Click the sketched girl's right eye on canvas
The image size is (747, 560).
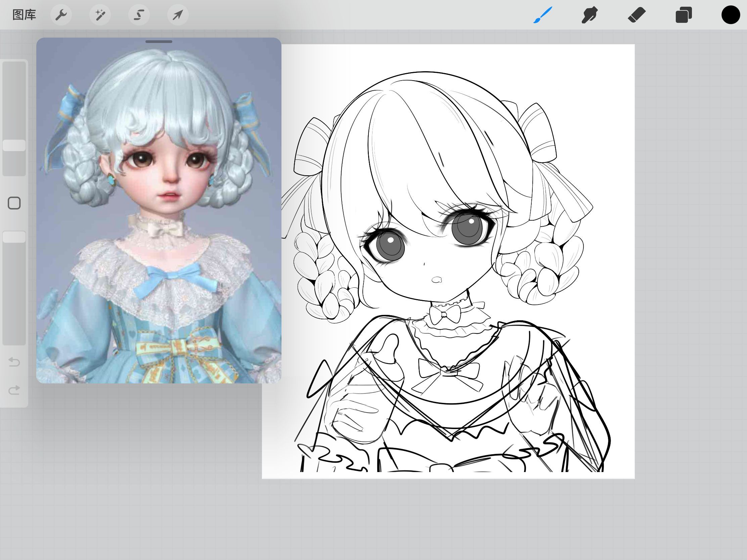tap(387, 245)
